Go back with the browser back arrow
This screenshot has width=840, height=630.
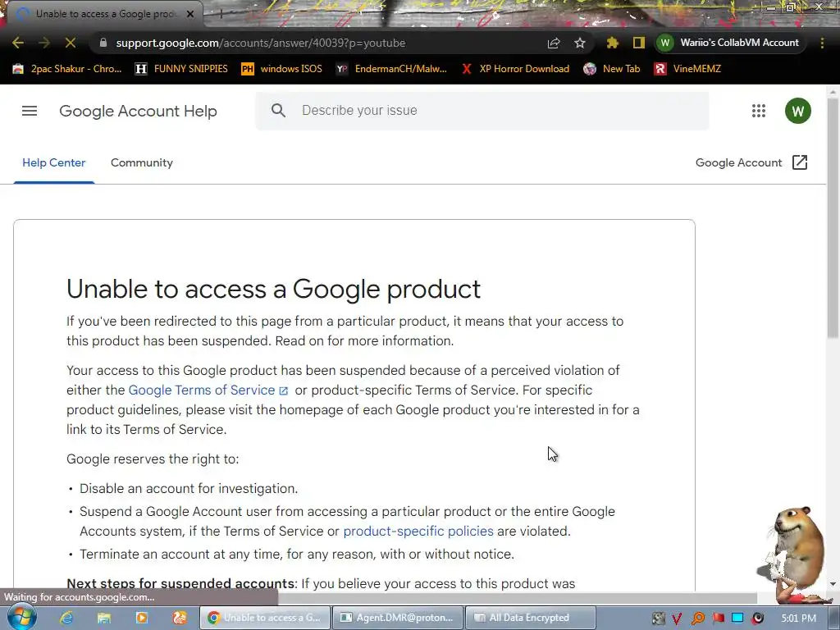18,43
